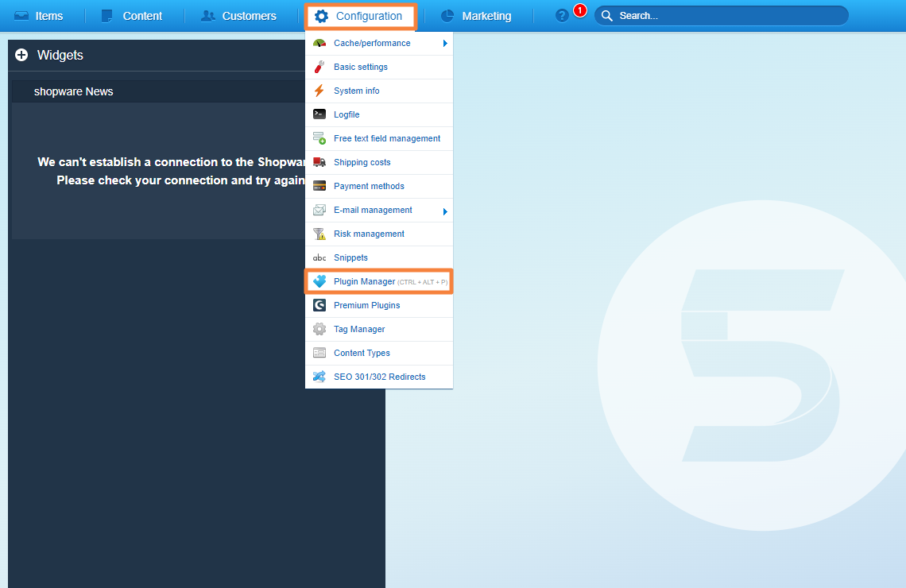
Task: Click the Cache/performance speedometer icon
Action: click(319, 44)
